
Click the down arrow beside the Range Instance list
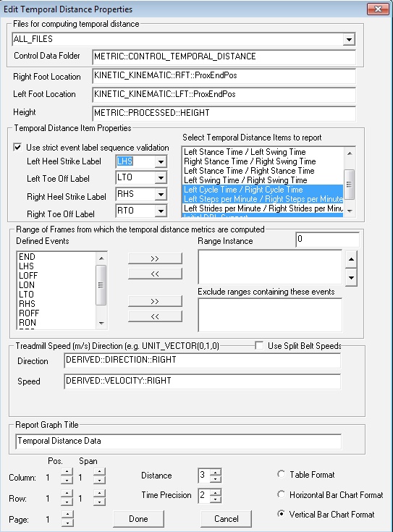(351, 277)
